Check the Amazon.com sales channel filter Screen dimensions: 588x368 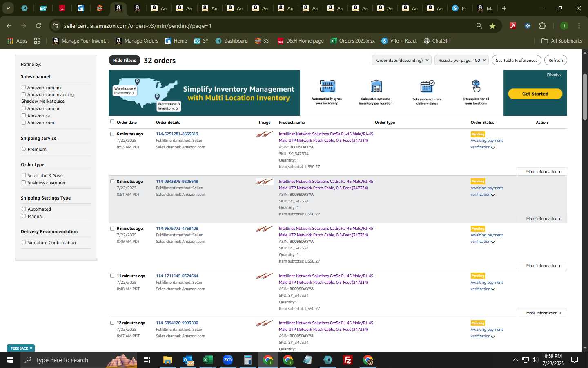pyautogui.click(x=24, y=122)
